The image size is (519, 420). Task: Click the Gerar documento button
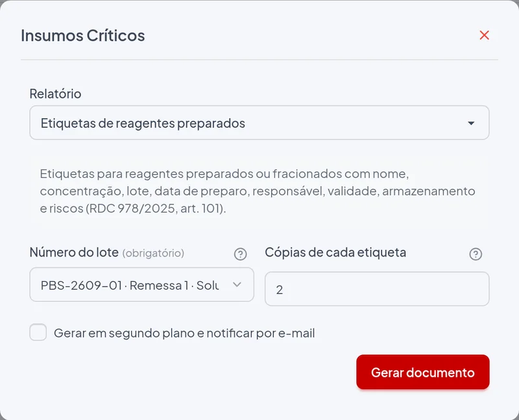pyautogui.click(x=423, y=372)
